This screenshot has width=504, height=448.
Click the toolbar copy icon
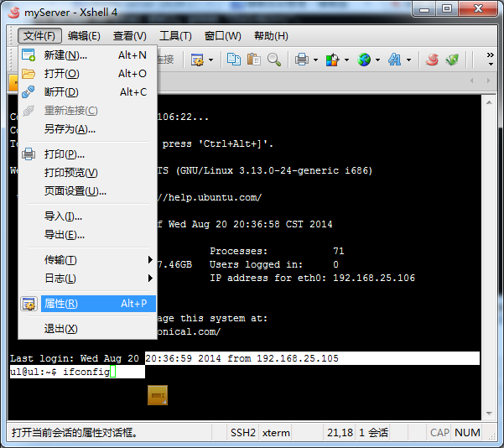click(x=234, y=60)
